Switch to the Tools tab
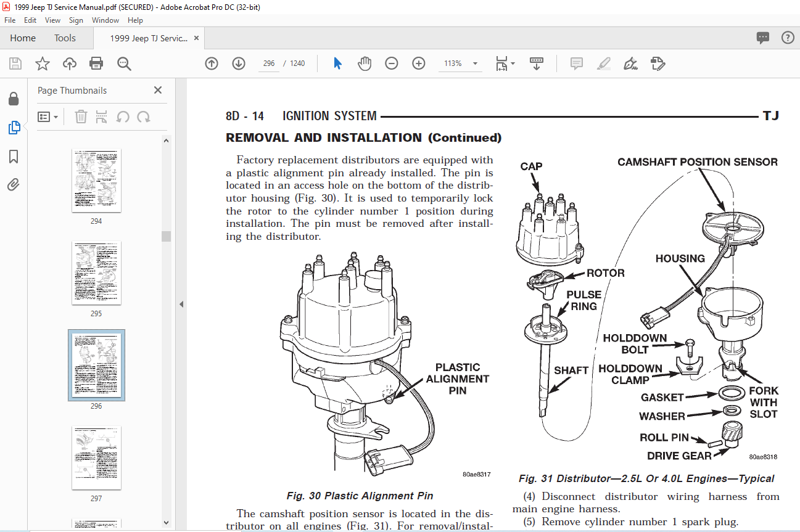 [65, 38]
